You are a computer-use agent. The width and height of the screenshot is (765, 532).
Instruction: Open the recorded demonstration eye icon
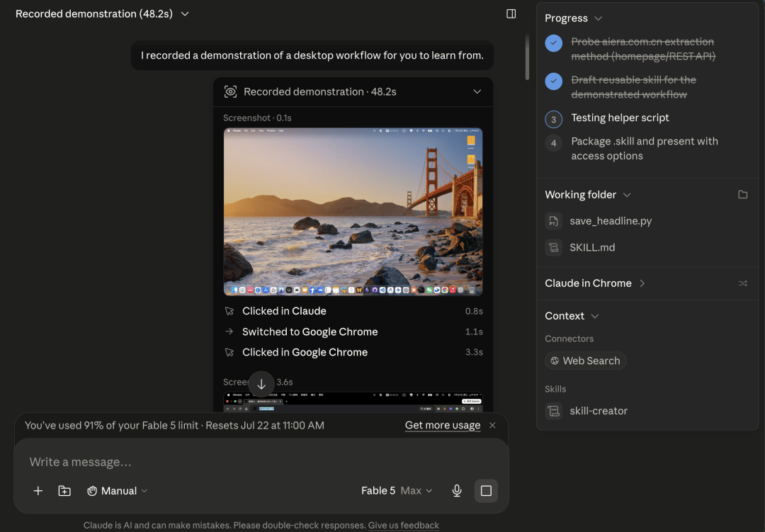click(x=230, y=92)
